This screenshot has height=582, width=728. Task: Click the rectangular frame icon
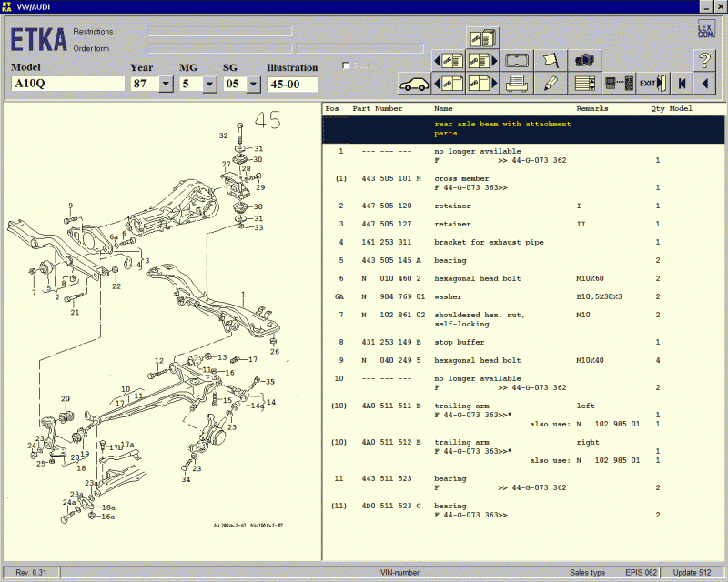pos(516,61)
